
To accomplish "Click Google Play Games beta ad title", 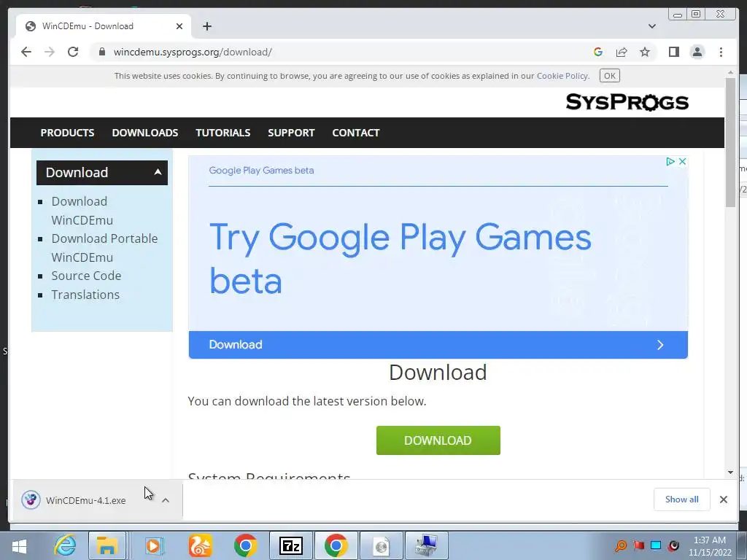I will (x=261, y=171).
